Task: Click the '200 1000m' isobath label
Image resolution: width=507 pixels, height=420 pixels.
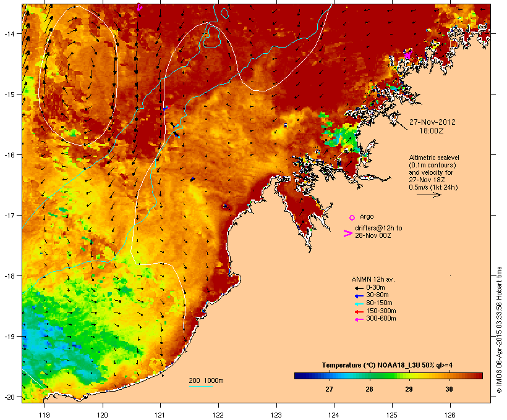Action: coord(206,380)
